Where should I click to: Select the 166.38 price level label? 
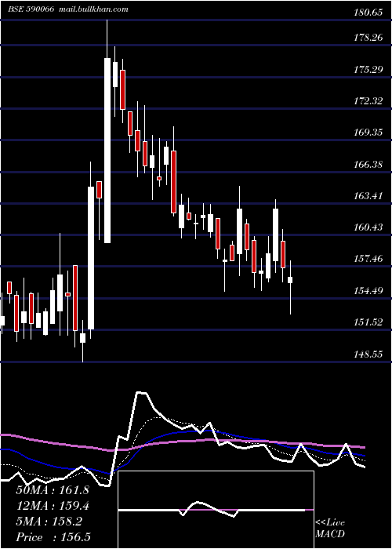(x=367, y=164)
